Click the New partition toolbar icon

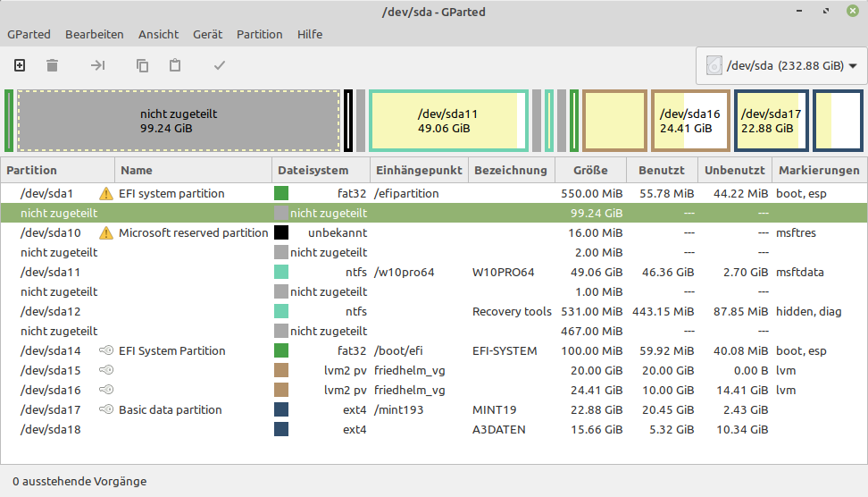tap(20, 65)
